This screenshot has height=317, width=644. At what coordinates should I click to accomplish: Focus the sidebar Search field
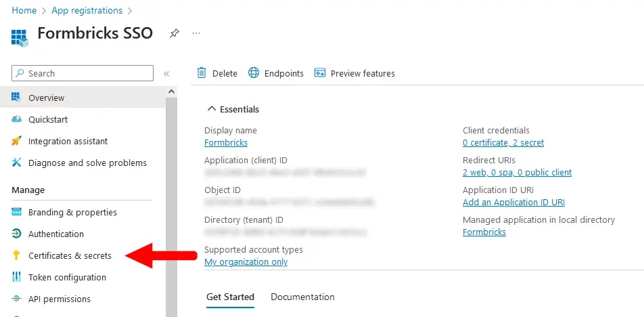click(83, 73)
